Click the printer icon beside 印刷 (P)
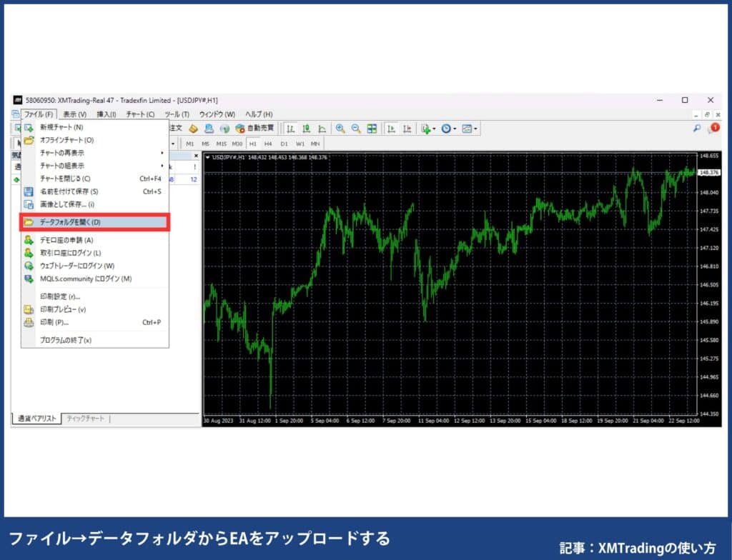This screenshot has height=560, width=732. [x=29, y=322]
